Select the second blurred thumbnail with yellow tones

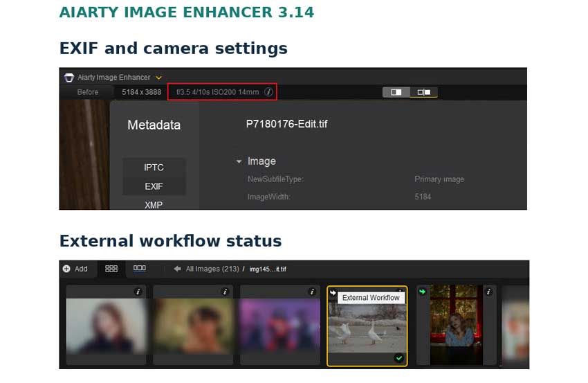pos(193,326)
